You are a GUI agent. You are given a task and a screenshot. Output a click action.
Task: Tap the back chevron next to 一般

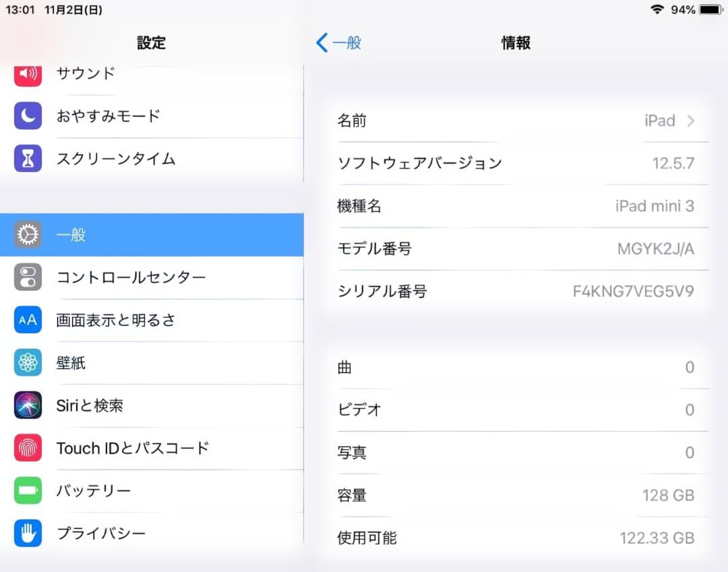coord(322,42)
